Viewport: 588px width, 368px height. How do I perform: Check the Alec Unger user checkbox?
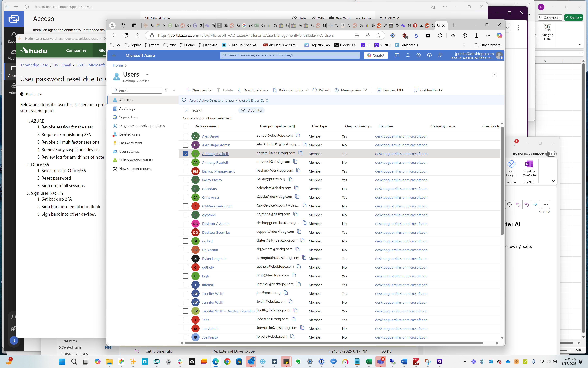(185, 136)
